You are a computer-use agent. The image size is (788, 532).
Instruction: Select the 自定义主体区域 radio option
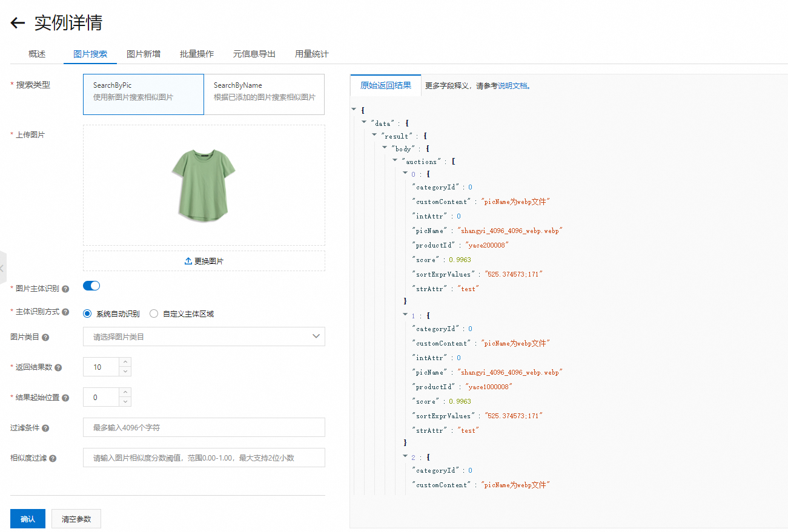tap(154, 314)
